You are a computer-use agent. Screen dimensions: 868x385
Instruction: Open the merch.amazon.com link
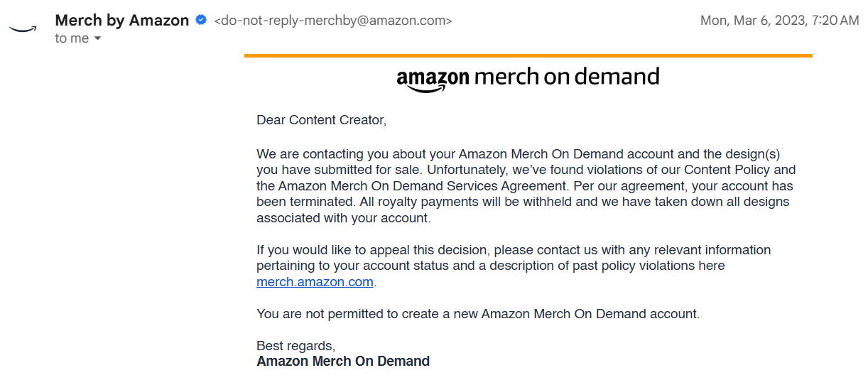(x=315, y=282)
